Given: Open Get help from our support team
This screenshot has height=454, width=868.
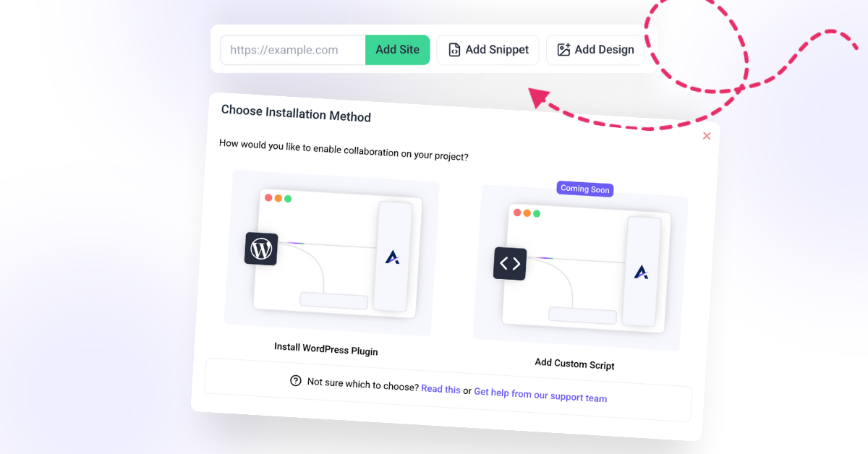Looking at the screenshot, I should click(540, 394).
